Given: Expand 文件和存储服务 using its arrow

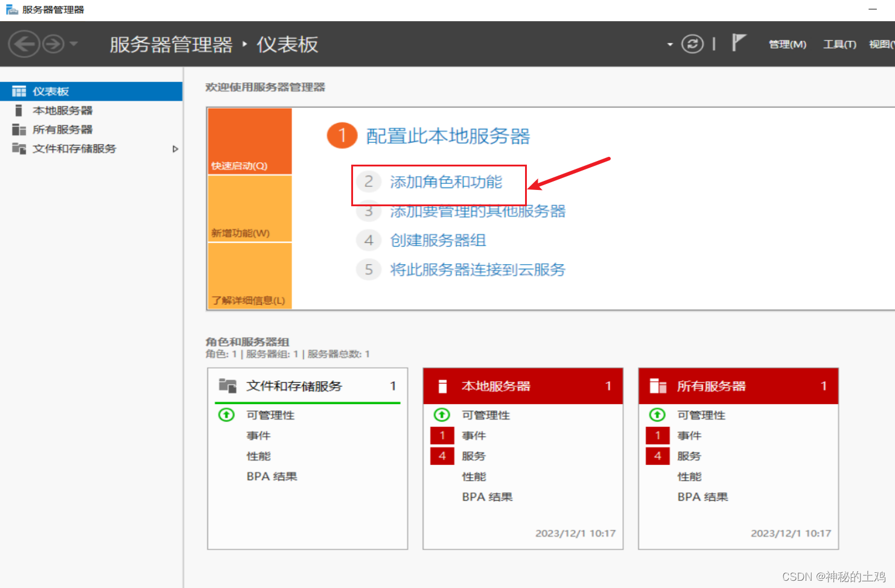Looking at the screenshot, I should 174,148.
